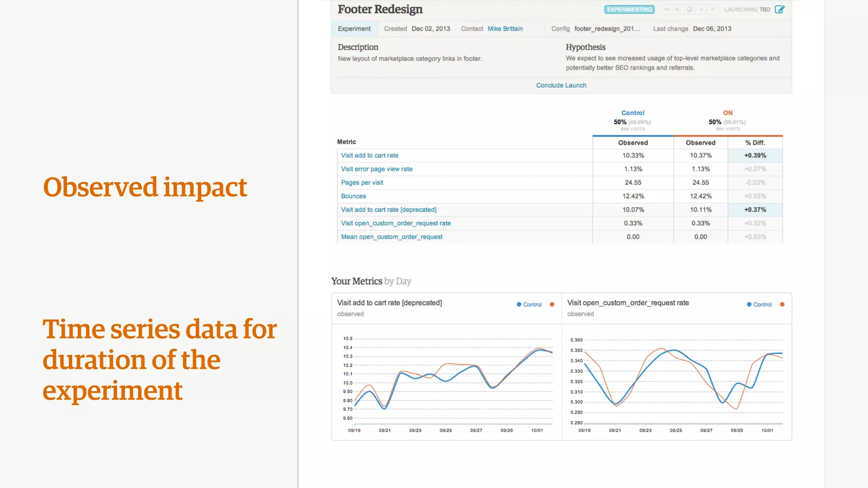Screen dimensions: 868x488
Task: Click the 'P' icon in status strip
Action: (713, 9)
